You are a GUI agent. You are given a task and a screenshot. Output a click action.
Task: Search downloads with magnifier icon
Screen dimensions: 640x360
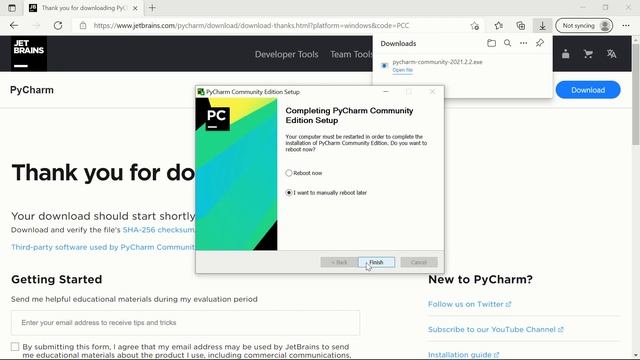point(507,43)
